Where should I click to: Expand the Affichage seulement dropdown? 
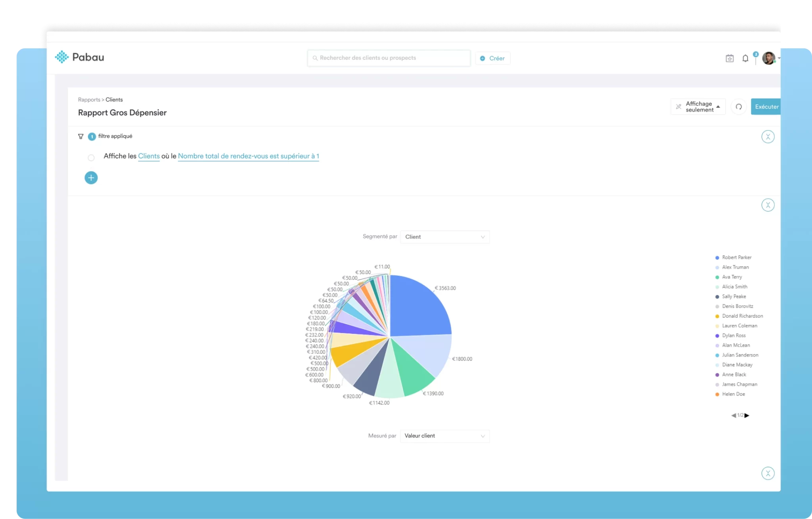point(698,107)
